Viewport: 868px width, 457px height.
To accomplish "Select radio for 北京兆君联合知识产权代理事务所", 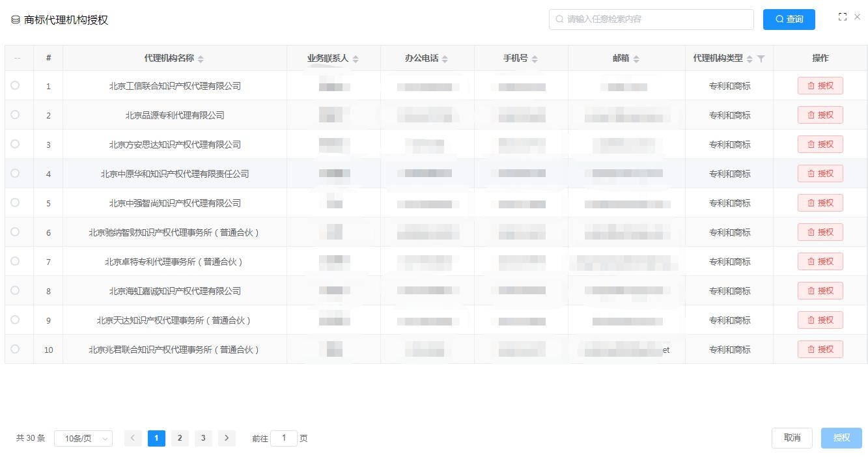I will [x=15, y=349].
